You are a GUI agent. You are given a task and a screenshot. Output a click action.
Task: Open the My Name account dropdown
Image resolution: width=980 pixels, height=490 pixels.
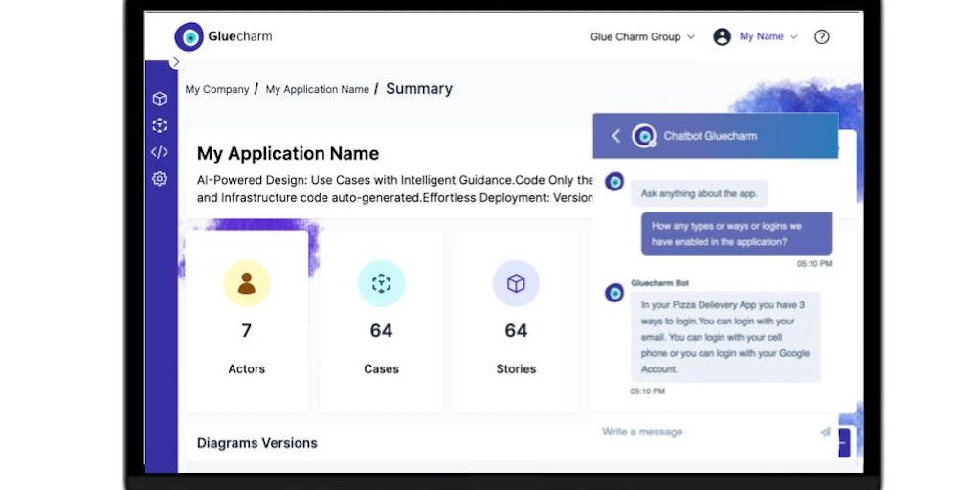pos(768,37)
